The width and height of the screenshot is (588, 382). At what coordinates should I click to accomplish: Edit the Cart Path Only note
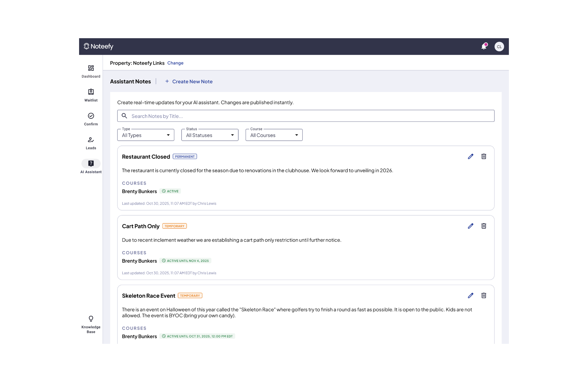[470, 226]
